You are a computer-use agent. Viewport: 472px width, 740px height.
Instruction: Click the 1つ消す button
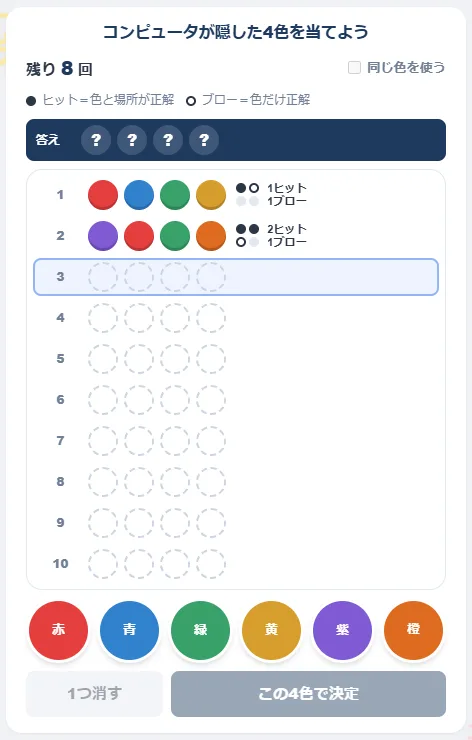coord(94,694)
